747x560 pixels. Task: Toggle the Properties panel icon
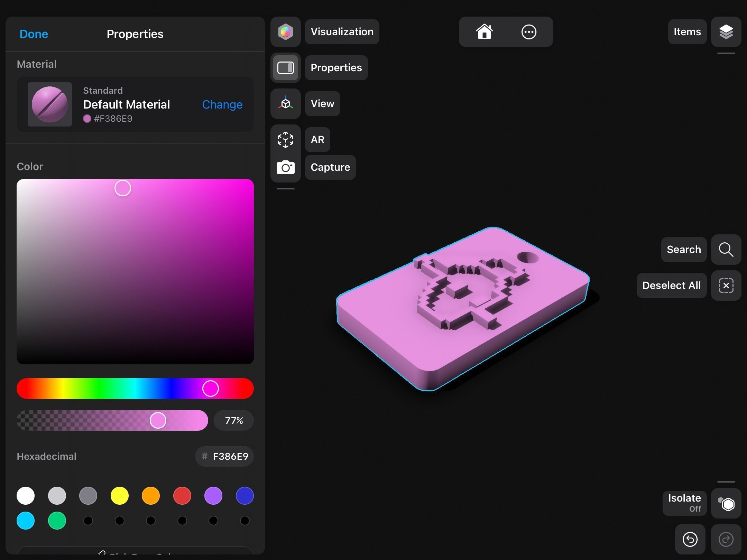click(x=285, y=68)
